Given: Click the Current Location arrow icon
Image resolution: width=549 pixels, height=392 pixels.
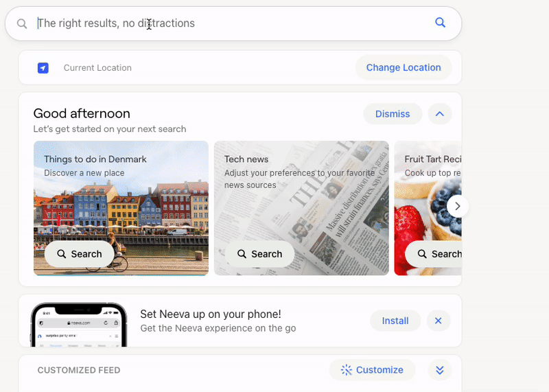Looking at the screenshot, I should pyautogui.click(x=43, y=68).
